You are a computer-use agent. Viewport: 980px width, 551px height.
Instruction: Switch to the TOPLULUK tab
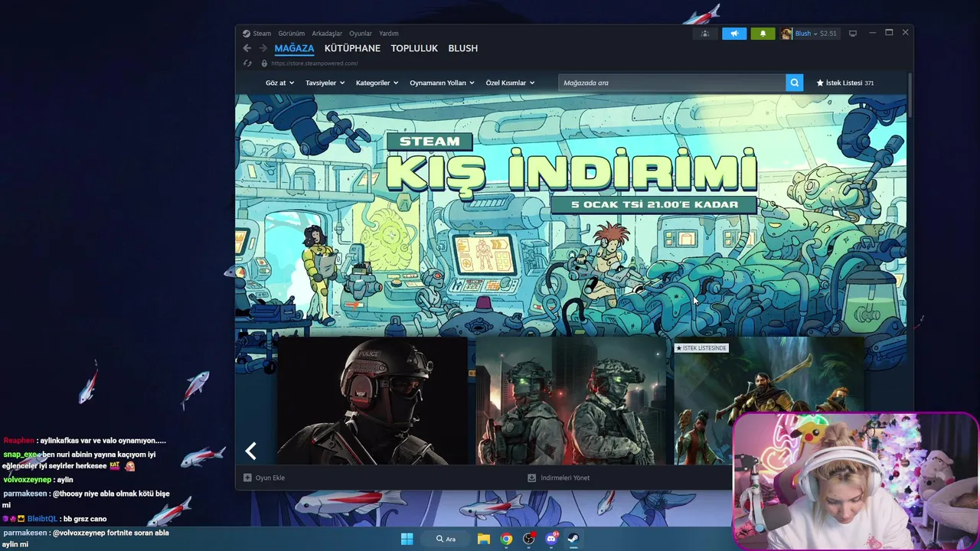coord(414,48)
